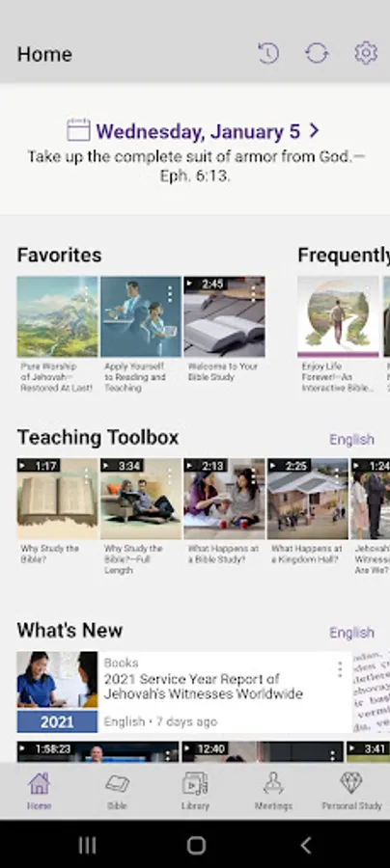
Task: Expand daily text via date chevron arrow
Action: tap(314, 130)
